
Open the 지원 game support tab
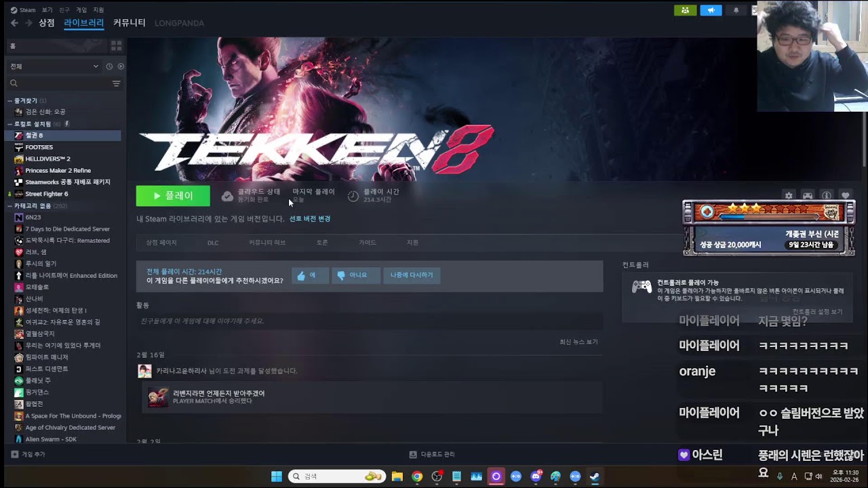click(x=412, y=243)
